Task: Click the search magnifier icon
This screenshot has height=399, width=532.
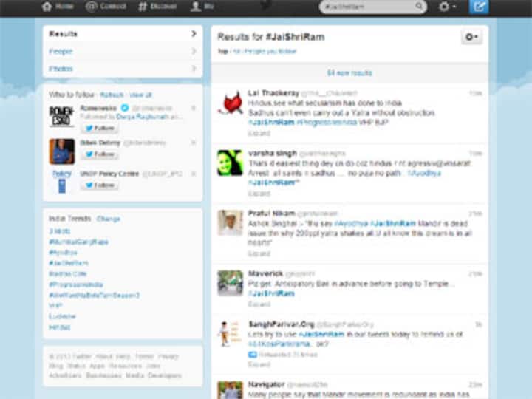Action: pos(420,7)
